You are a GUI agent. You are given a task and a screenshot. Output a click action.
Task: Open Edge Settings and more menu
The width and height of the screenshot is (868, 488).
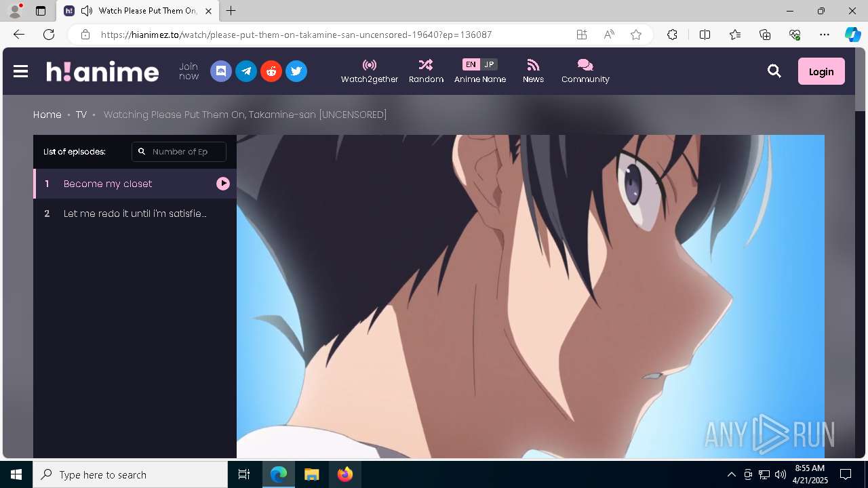(825, 35)
